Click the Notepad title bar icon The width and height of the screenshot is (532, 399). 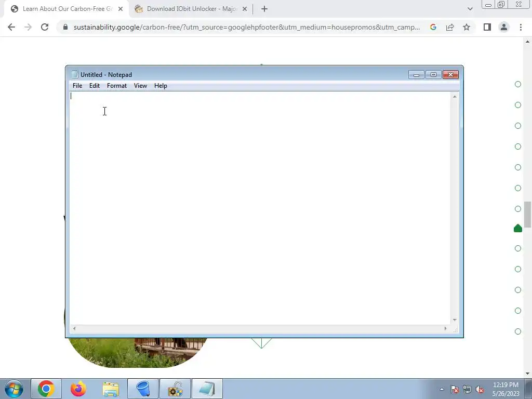(x=75, y=75)
